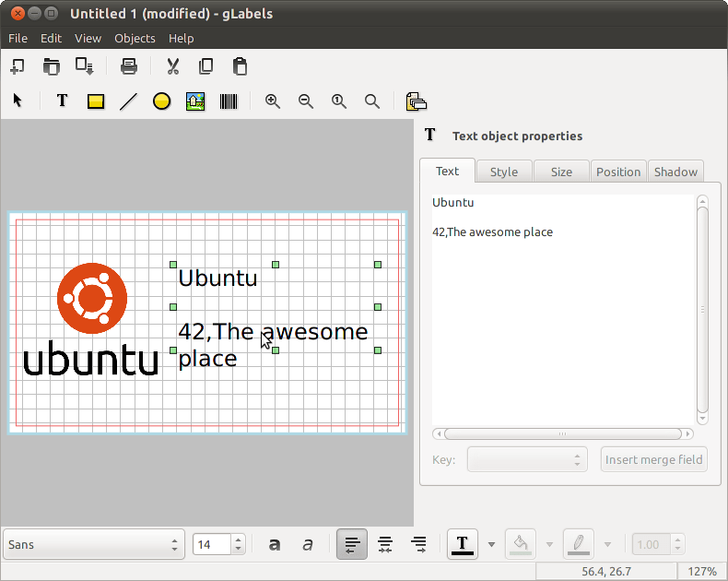Screen dimensions: 728x581
Task: Select the Text object tool
Action: click(63, 101)
